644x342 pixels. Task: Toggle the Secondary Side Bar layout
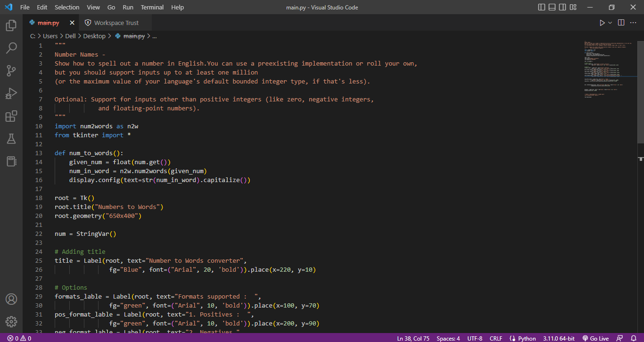[x=562, y=7]
